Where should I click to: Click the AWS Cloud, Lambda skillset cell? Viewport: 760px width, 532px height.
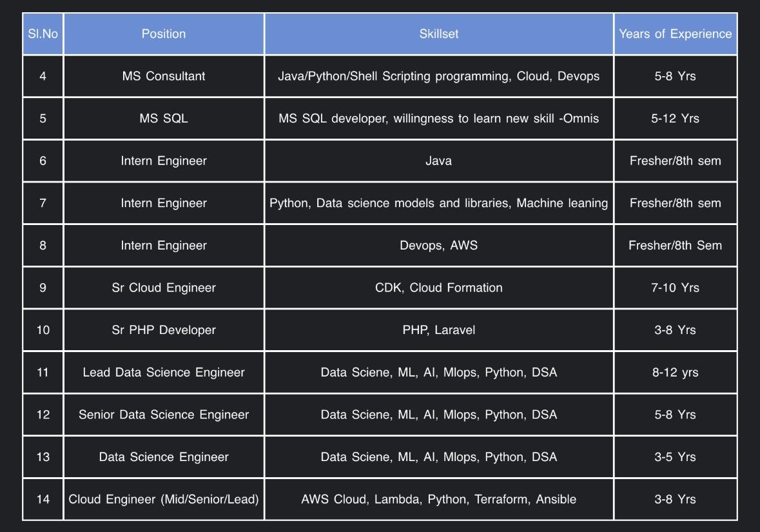coord(438,499)
